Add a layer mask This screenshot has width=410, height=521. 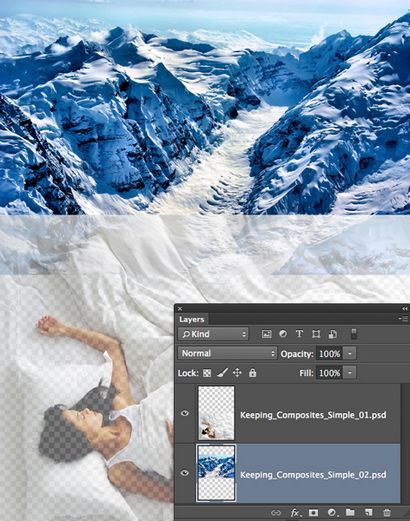coord(313,512)
